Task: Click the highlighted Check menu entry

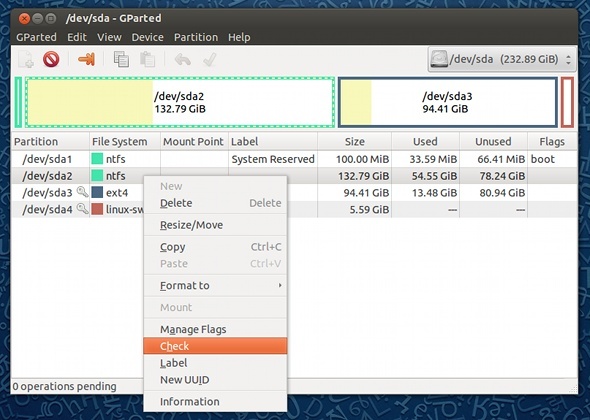Action: (215, 346)
